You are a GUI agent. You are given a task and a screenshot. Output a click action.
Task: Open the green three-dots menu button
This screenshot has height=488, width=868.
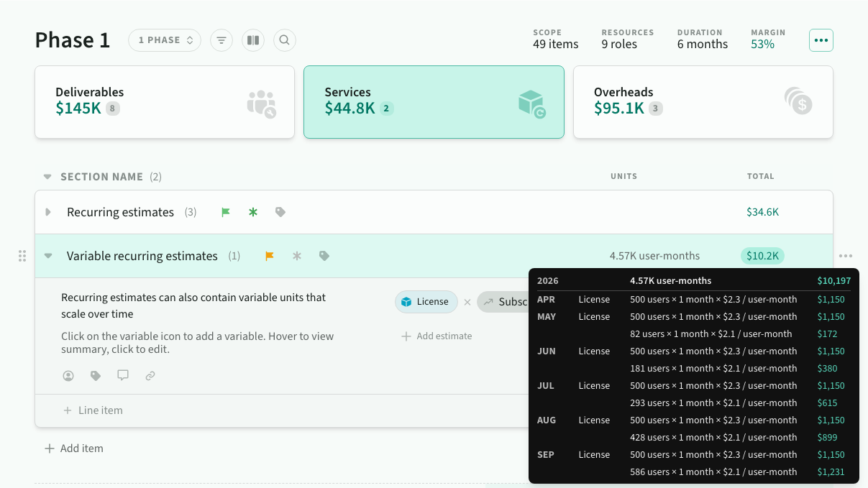pos(821,40)
